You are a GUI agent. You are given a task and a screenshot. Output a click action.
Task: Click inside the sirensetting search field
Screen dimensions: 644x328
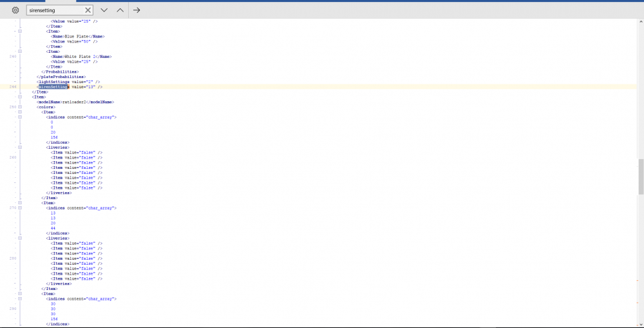55,10
